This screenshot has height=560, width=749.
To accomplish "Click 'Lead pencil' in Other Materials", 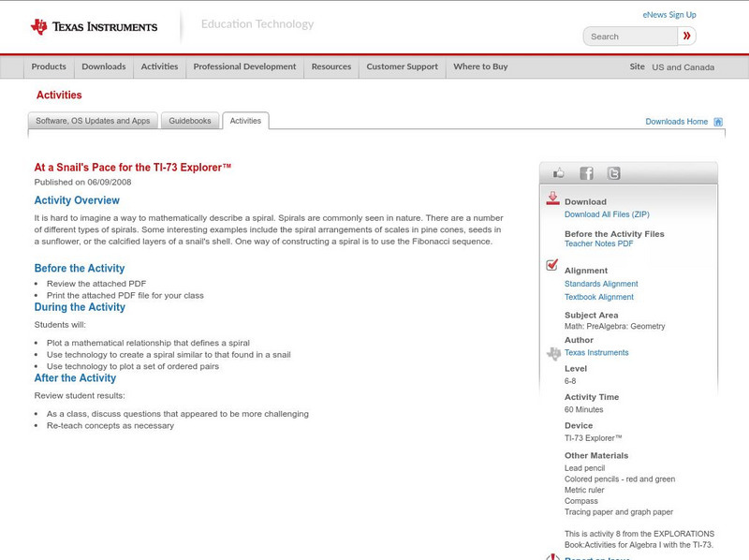I will 584,468.
